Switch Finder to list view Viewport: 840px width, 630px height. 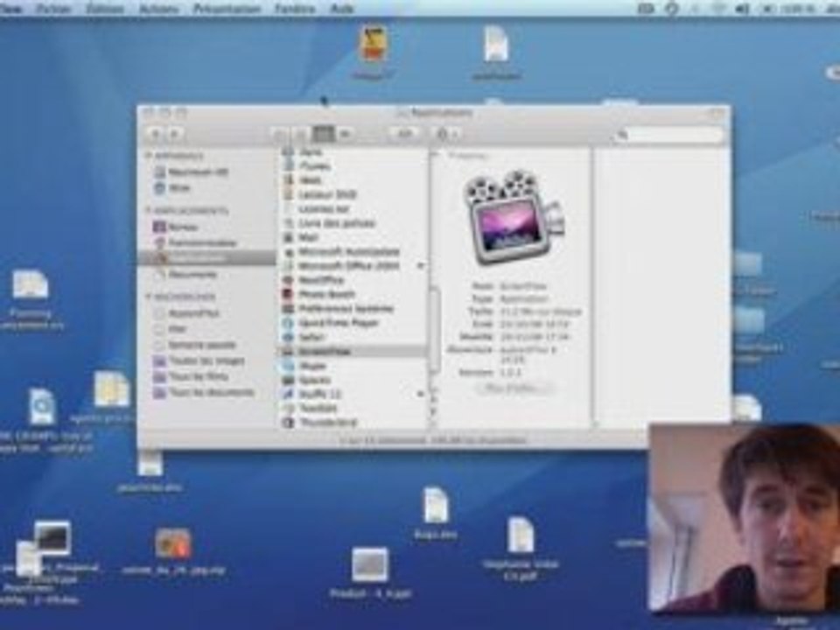pos(301,134)
